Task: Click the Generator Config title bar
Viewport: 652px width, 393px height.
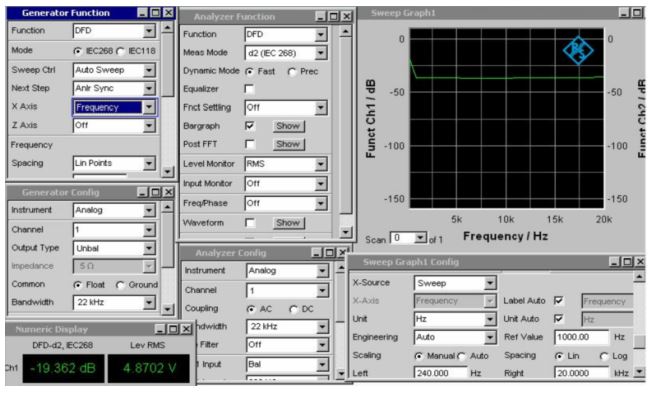Action: (x=91, y=192)
